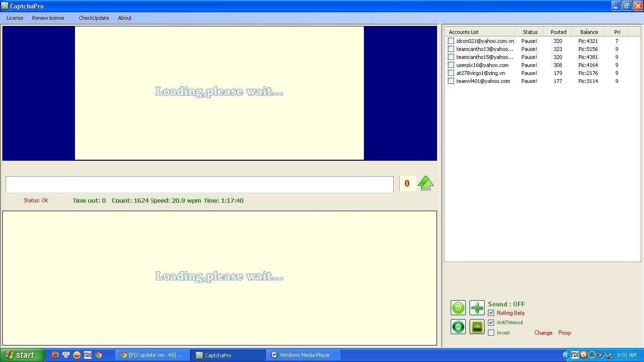Image resolution: width=644 pixels, height=362 pixels.
Task: Click the Status: OK label
Action: (x=36, y=200)
